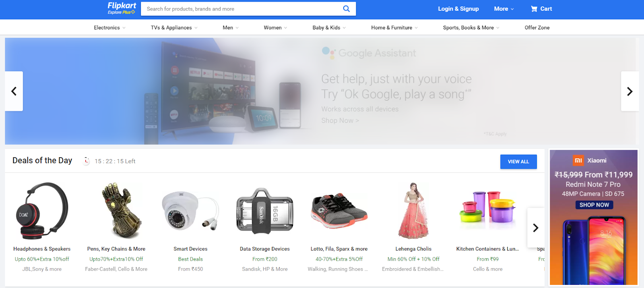The height and width of the screenshot is (288, 644).
Task: Click 'Faber-Castell, Cello & More' text
Action: [116, 269]
